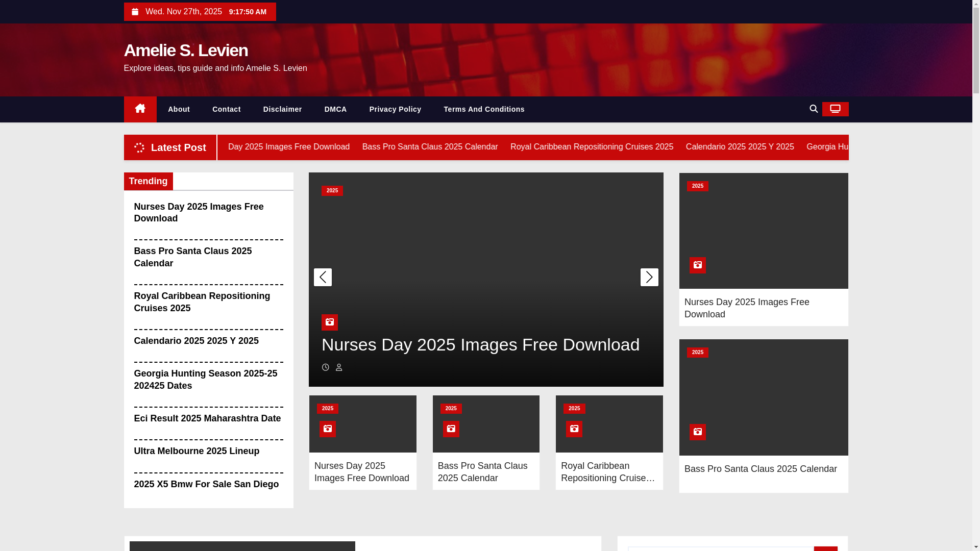Open the Disclaimer page
This screenshot has height=551, width=980.
(x=283, y=109)
